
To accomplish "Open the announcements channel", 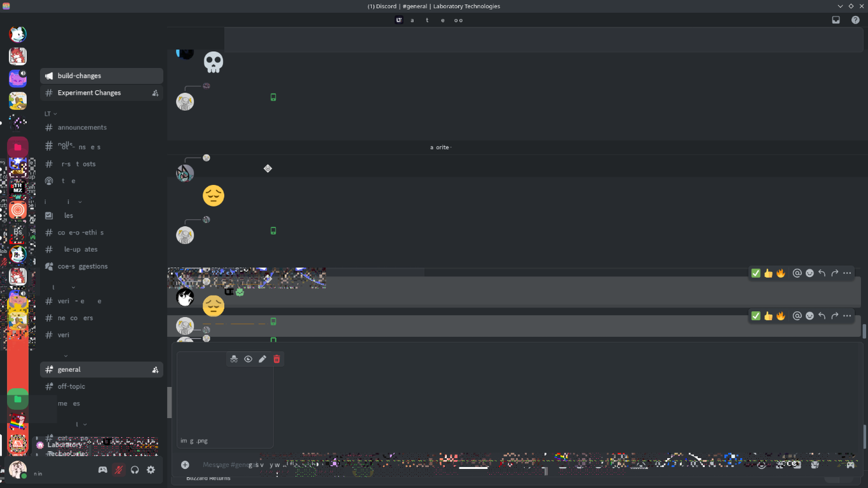I will pyautogui.click(x=82, y=127).
